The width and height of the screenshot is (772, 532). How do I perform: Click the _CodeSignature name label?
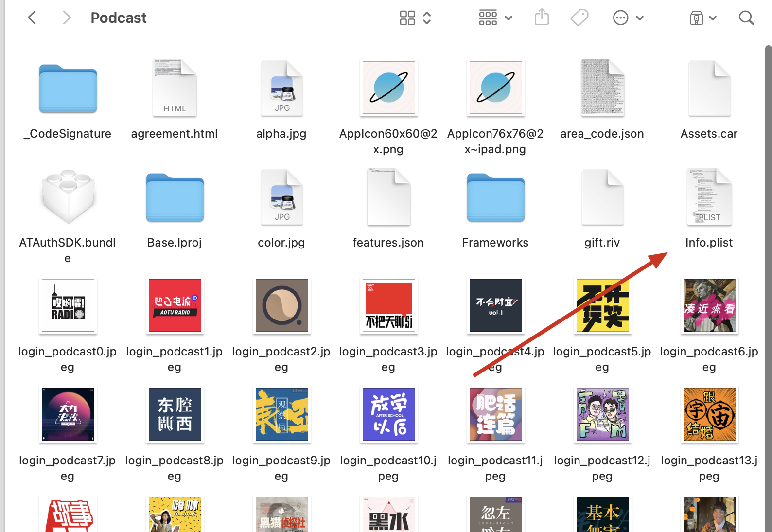[68, 134]
